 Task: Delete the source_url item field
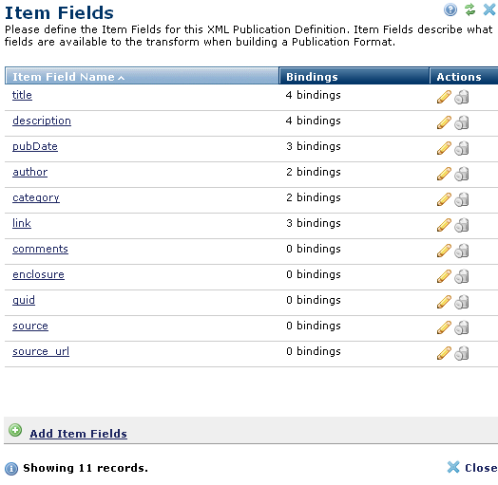[x=462, y=353]
